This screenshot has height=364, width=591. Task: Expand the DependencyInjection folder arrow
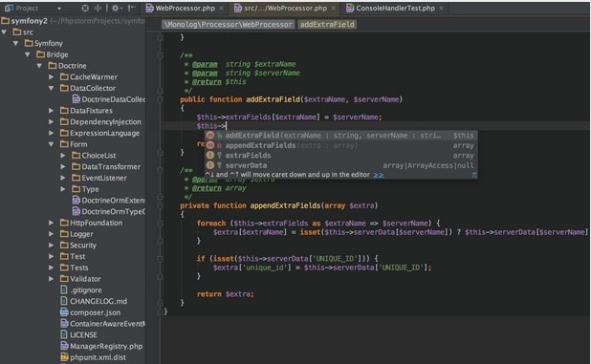52,122
